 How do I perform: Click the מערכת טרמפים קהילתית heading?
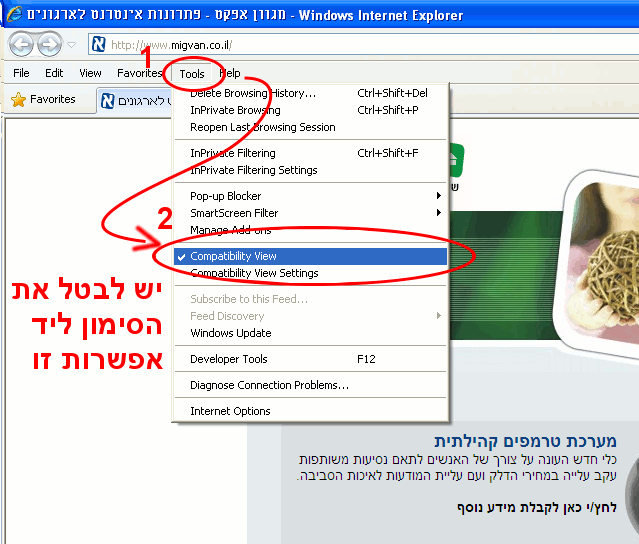525,441
